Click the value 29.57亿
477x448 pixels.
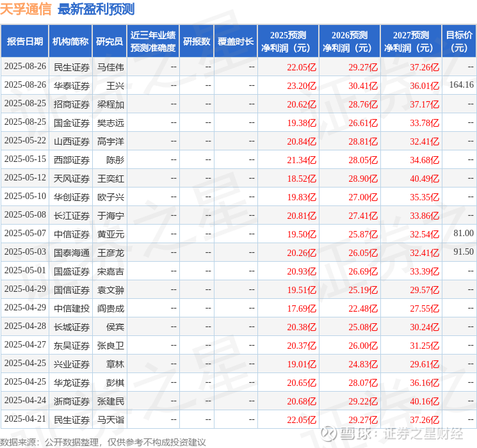[x=424, y=290]
